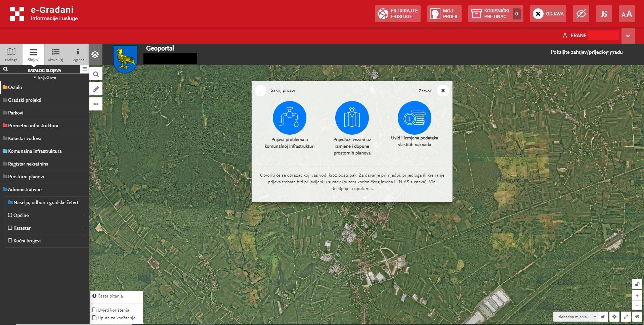Zoom in with the plus button
Viewport: 644px width, 325px height.
(637, 296)
